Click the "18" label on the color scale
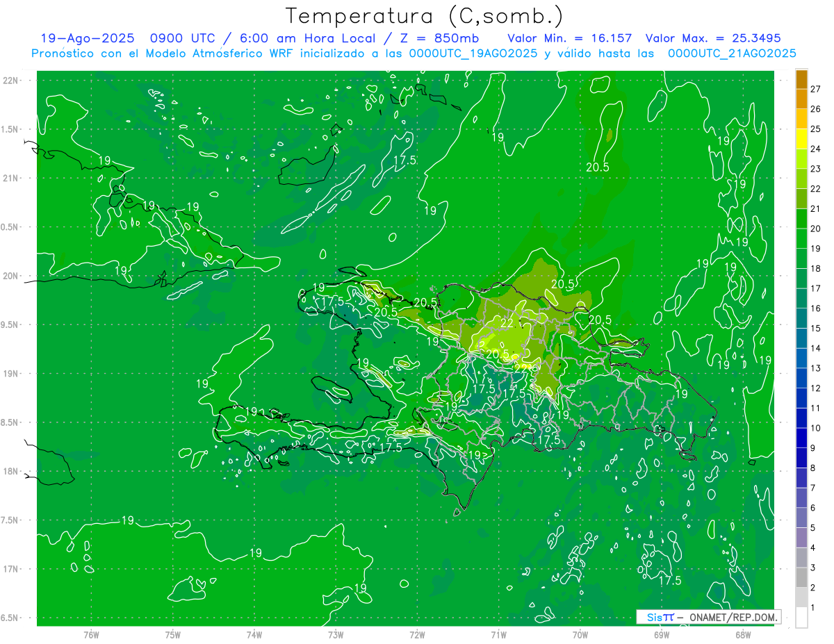834x644 pixels. (x=815, y=268)
